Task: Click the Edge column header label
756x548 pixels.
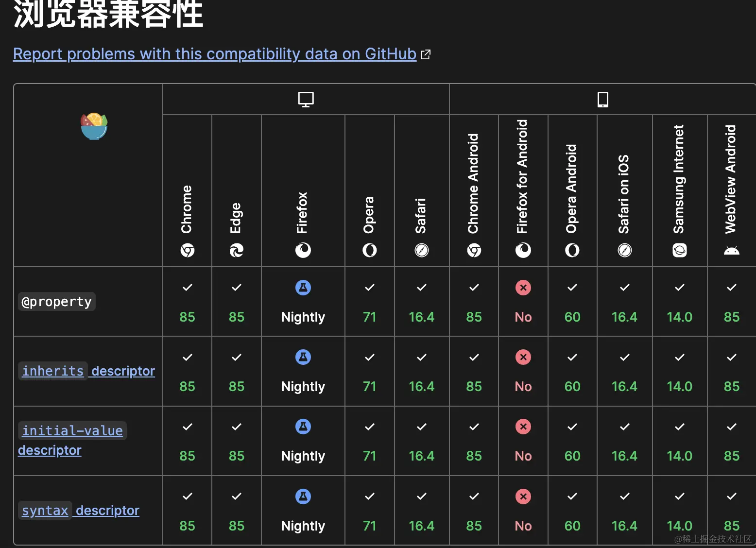Action: [x=236, y=218]
